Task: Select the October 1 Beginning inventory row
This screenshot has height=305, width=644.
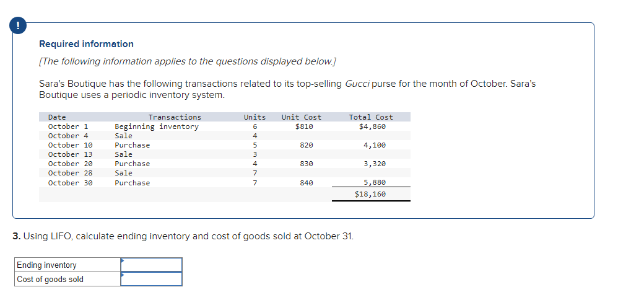Action: (x=225, y=126)
